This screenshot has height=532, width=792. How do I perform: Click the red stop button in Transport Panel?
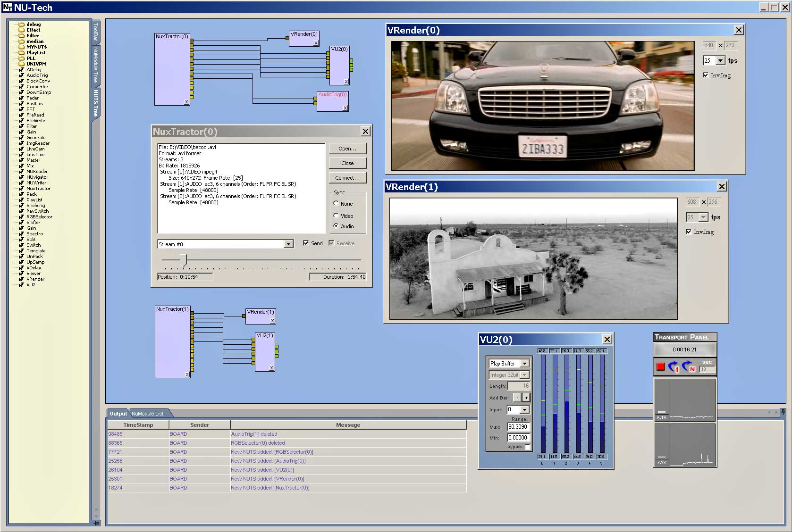(x=660, y=366)
